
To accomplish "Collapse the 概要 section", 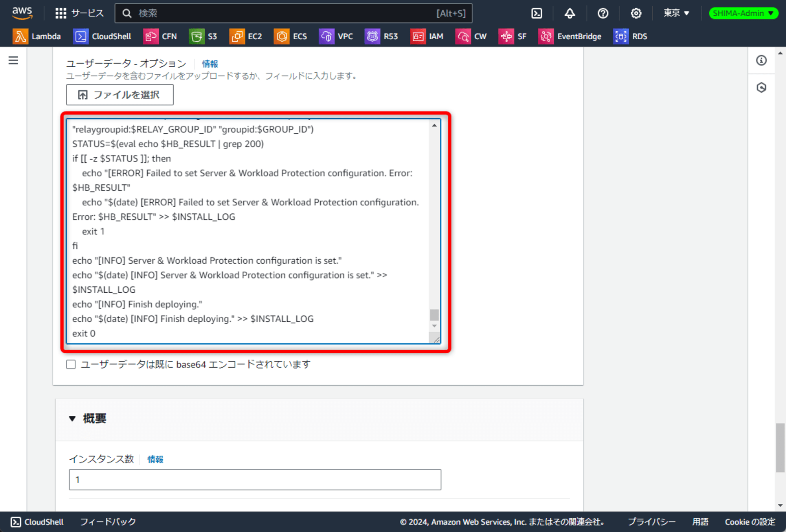I will coord(72,419).
